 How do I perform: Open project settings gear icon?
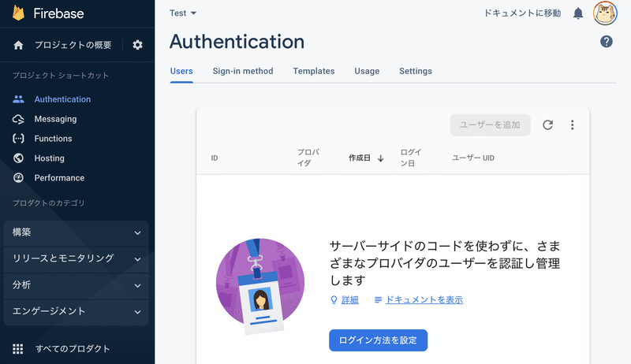(137, 45)
